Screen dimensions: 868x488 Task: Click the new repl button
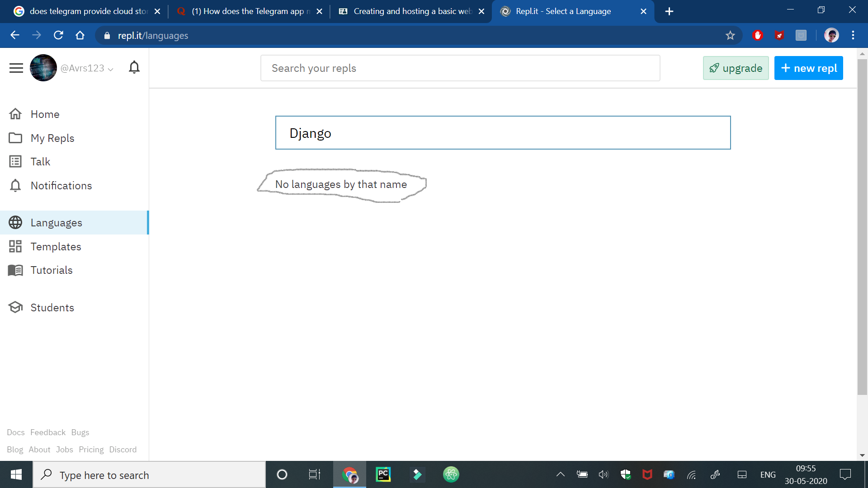(x=808, y=68)
